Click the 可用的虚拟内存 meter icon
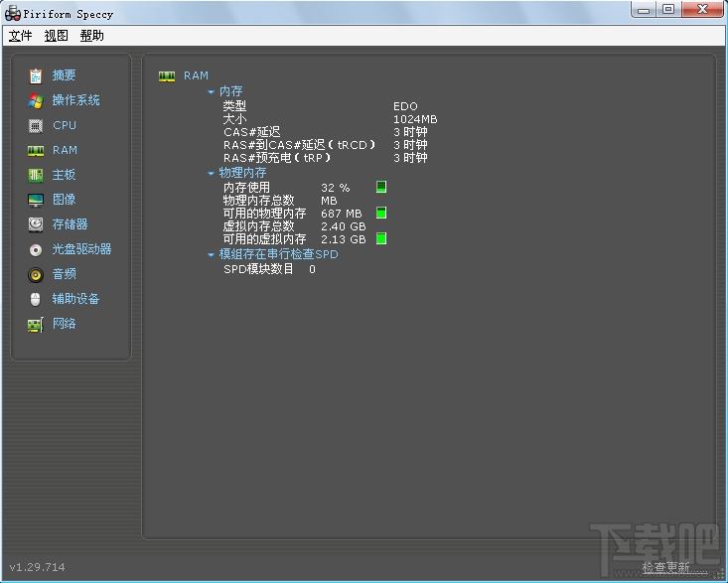This screenshot has width=728, height=583. pyautogui.click(x=381, y=238)
